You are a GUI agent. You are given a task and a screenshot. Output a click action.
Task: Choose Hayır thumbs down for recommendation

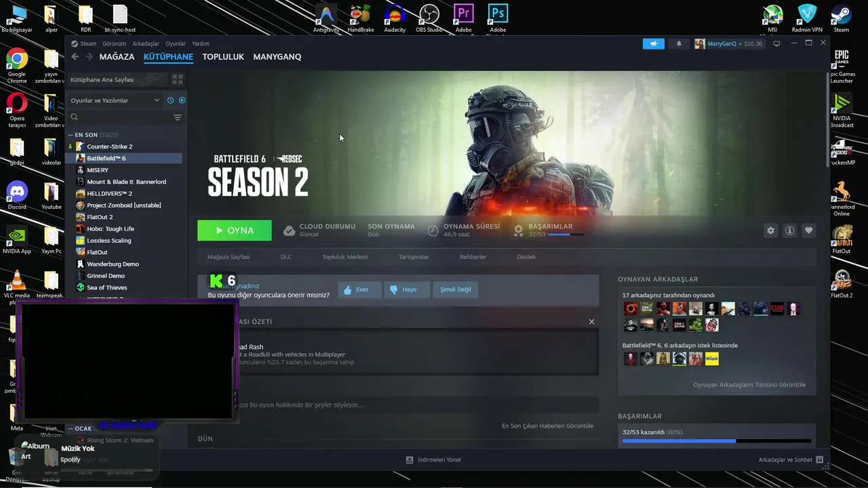coord(408,289)
